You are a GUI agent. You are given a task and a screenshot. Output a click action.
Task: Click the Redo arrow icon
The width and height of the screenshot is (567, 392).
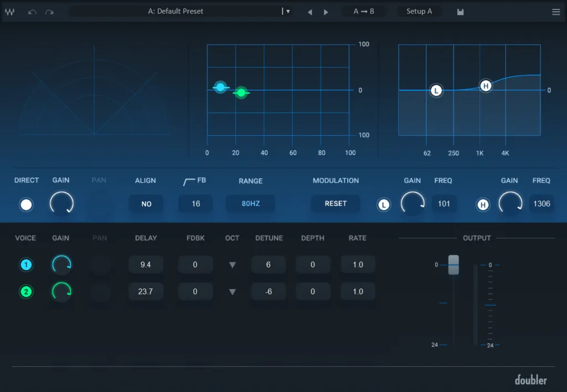49,12
